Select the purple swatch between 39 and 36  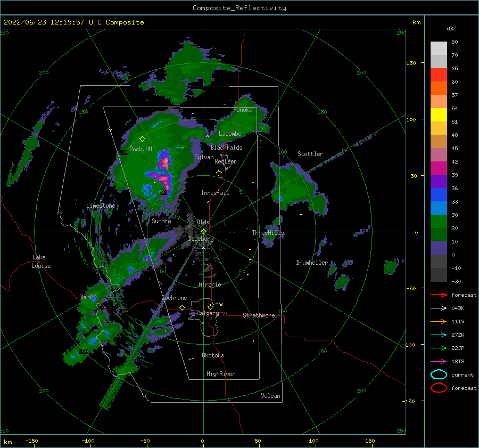pos(439,181)
